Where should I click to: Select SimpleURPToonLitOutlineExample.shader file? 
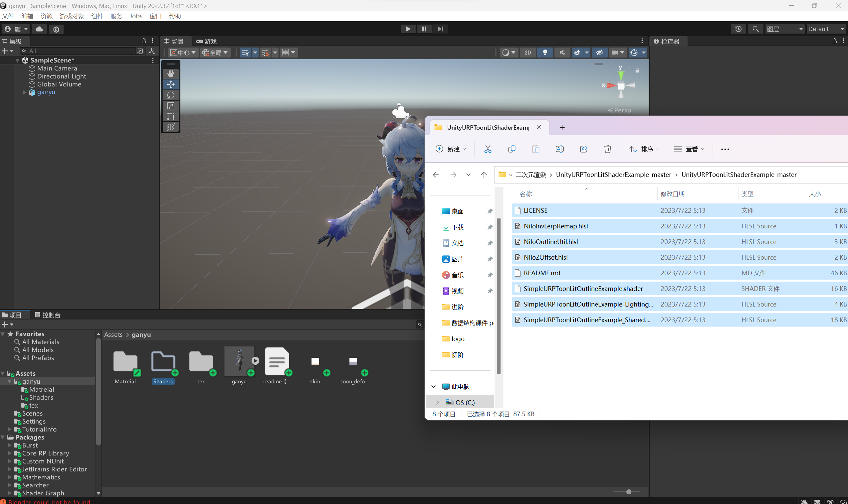click(582, 288)
